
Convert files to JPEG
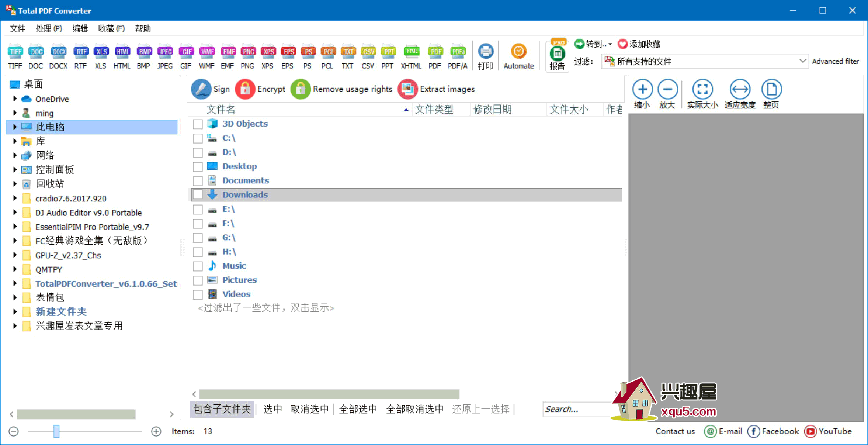165,56
